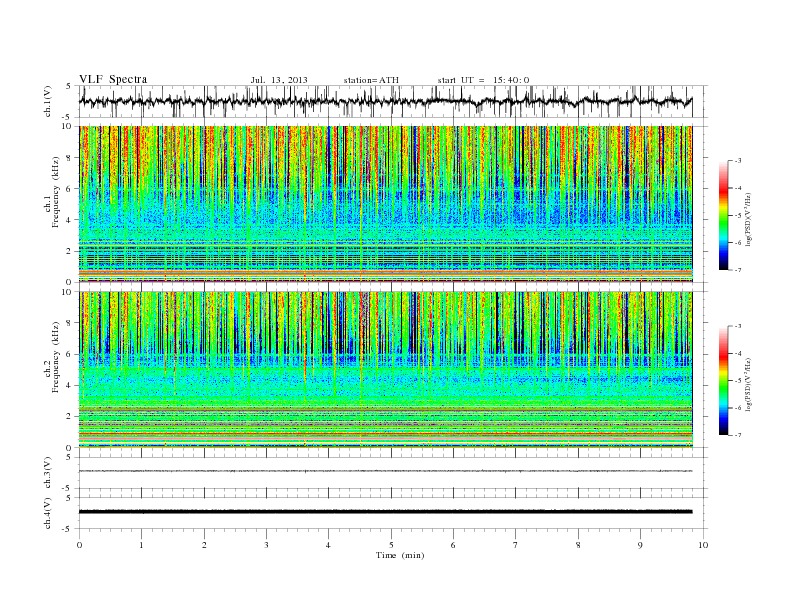The width and height of the screenshot is (792, 612).
Task: Click the "ch.1(V)" axis label
Action: (x=47, y=101)
